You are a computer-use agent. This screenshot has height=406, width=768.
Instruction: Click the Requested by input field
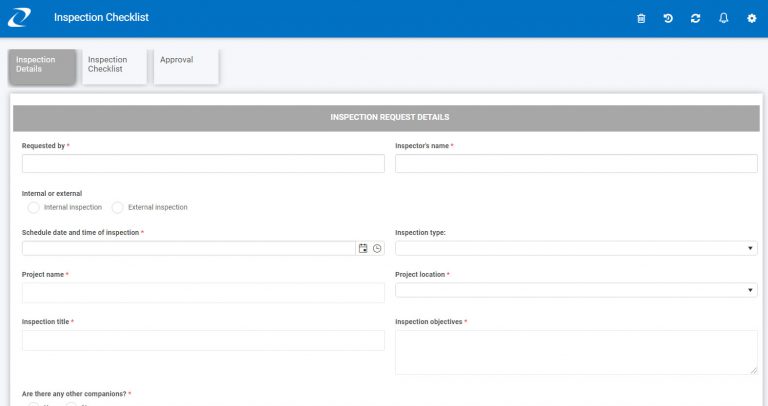[x=203, y=164]
